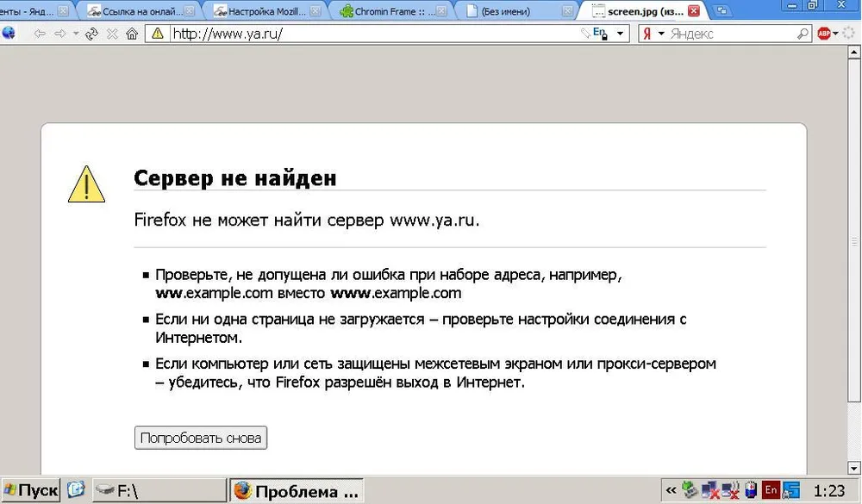Image resolution: width=862 pixels, height=504 pixels.
Task: Close the screen.jpg tab
Action: tap(694, 10)
